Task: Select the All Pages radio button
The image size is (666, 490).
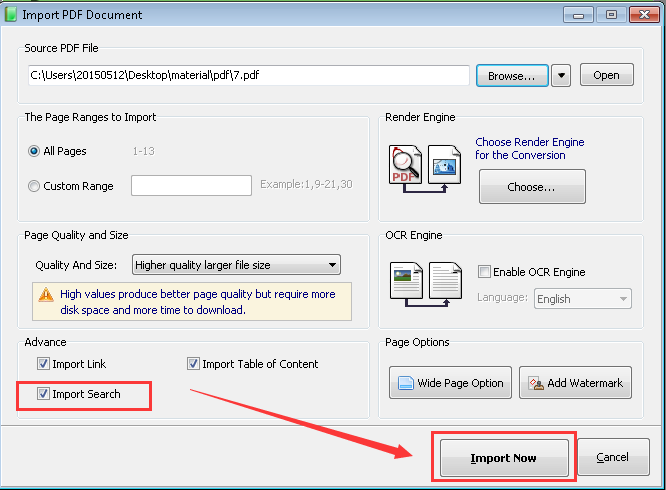Action: 34,151
